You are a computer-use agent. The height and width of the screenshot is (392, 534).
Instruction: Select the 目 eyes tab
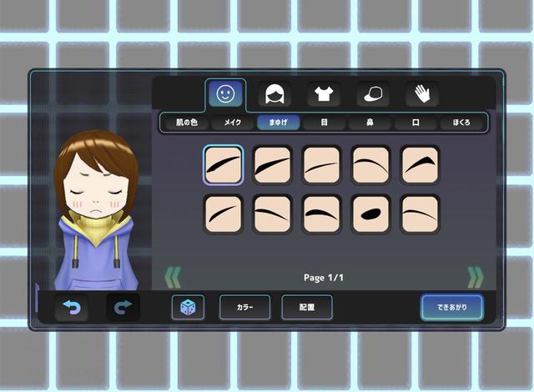coord(325,122)
